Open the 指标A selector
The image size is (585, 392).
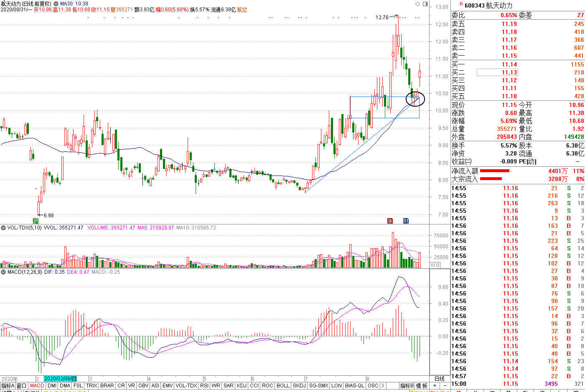[8, 385]
